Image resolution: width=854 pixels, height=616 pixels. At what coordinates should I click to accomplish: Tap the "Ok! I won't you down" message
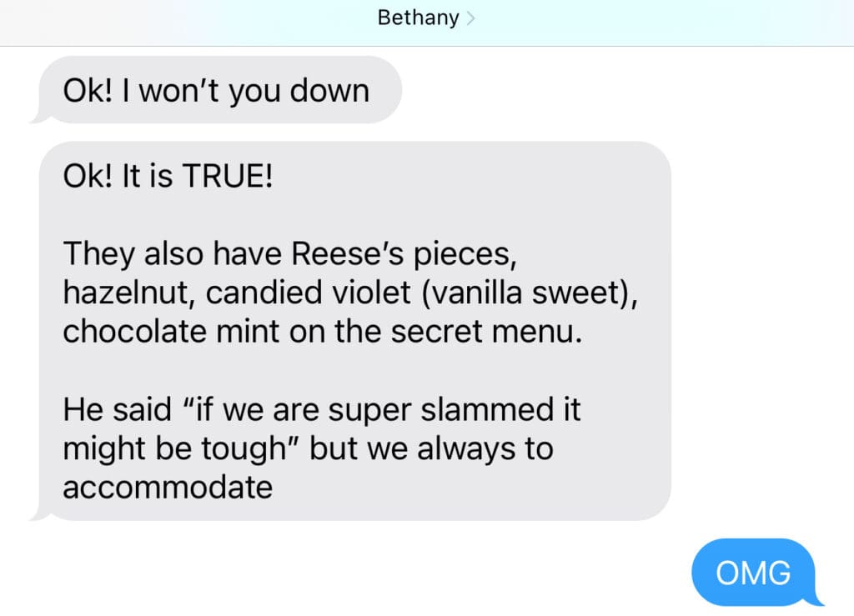[215, 90]
